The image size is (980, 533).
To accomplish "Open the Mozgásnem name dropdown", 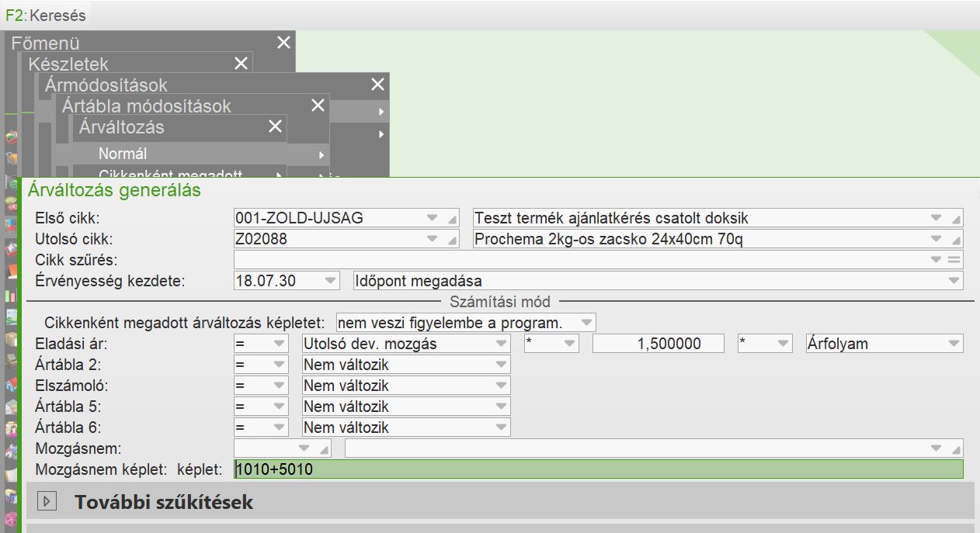I will click(x=937, y=448).
